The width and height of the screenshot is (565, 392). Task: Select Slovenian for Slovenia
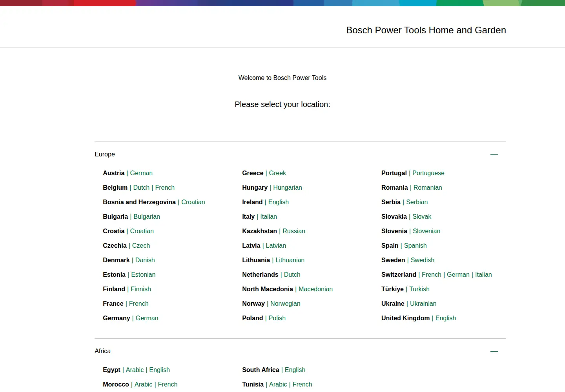[x=426, y=231]
